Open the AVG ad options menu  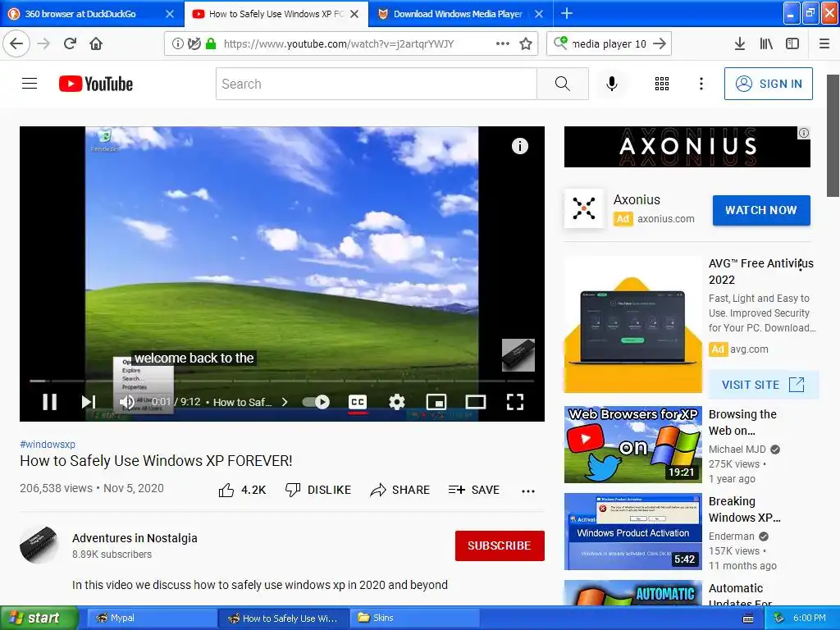point(801,264)
